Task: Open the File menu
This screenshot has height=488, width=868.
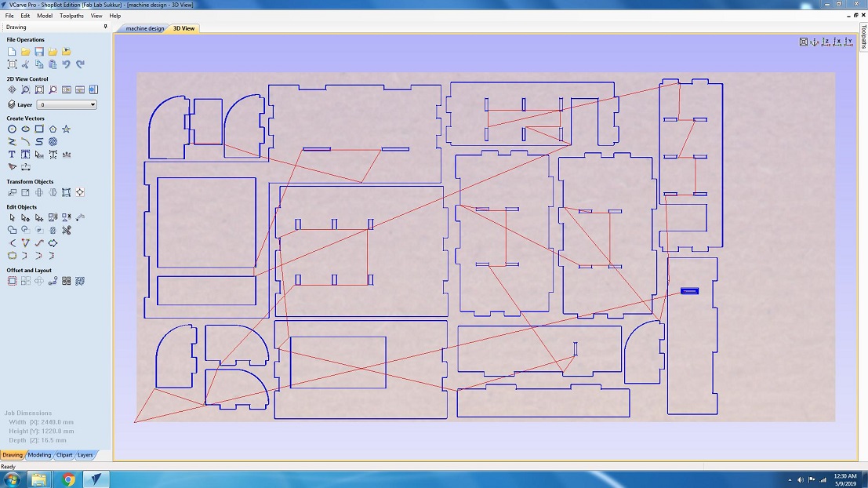Action: coord(9,16)
